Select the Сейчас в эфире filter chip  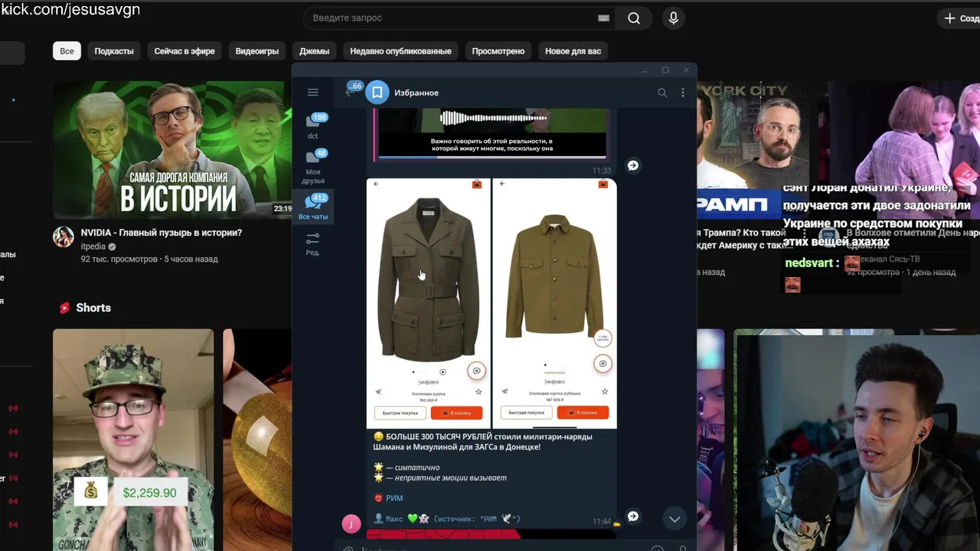click(185, 51)
